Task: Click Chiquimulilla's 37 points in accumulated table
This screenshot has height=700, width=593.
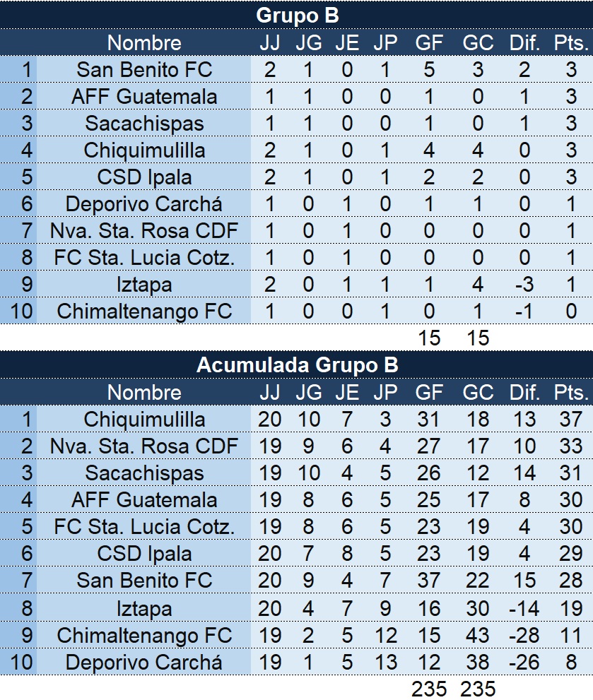Action: [571, 419]
